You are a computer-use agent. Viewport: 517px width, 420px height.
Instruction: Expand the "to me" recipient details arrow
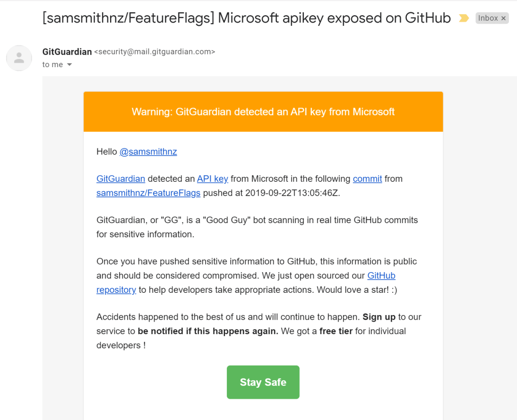click(70, 65)
